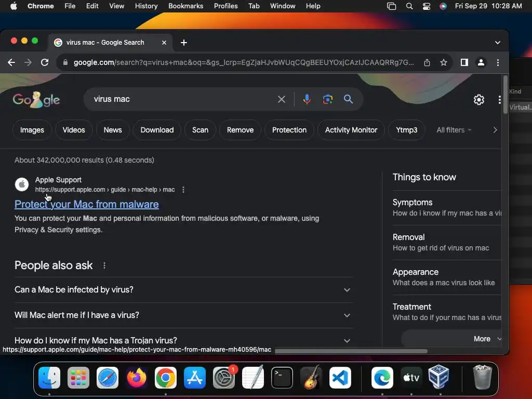
Task: Open Symptoms topic in Things to know
Action: click(x=447, y=208)
